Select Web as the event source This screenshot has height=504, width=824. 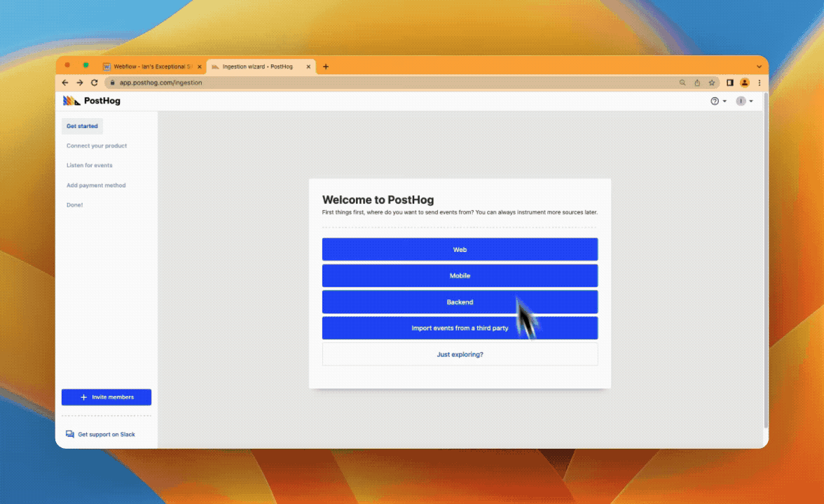[x=460, y=249]
